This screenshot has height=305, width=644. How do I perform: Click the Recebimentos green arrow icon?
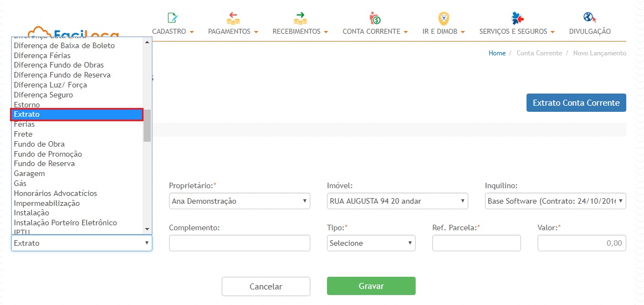(300, 18)
